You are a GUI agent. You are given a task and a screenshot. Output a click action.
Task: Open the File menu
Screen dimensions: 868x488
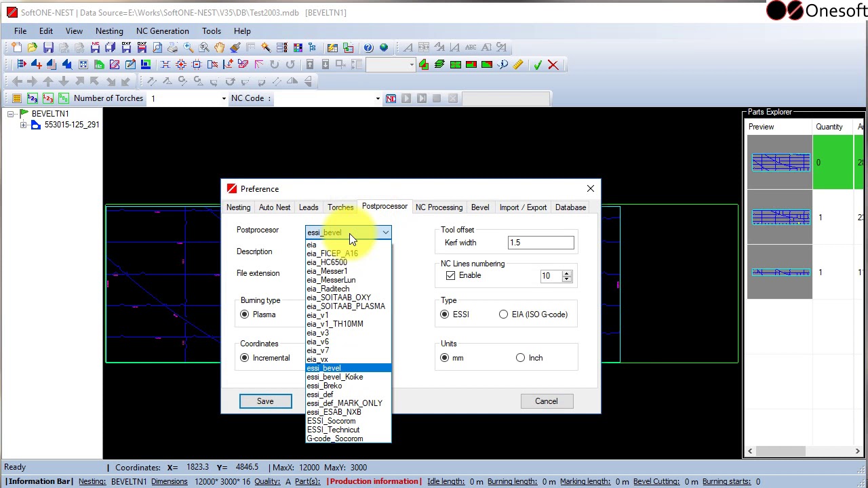[20, 31]
